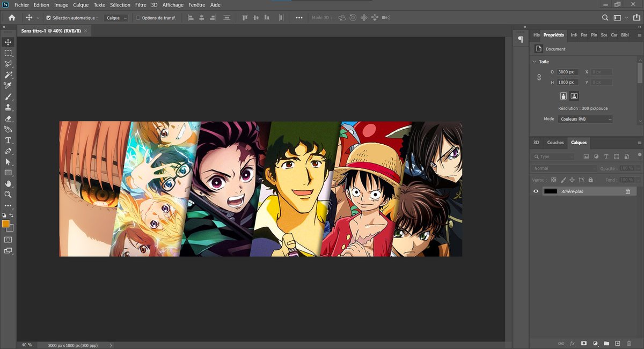The image size is (644, 349).
Task: Select the Brush tool
Action: 8,97
